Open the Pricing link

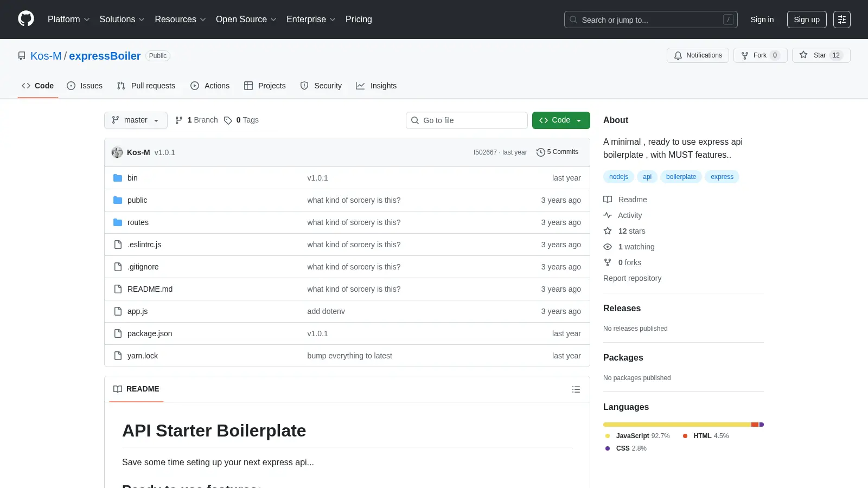pos(359,19)
